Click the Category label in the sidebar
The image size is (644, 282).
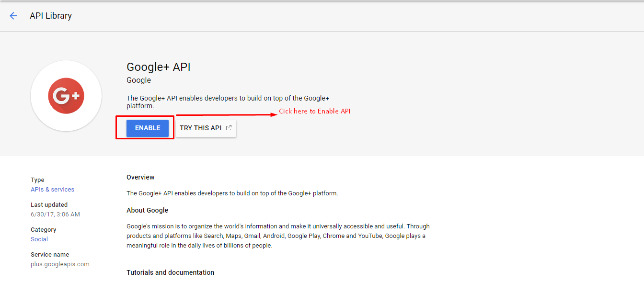[x=43, y=230]
